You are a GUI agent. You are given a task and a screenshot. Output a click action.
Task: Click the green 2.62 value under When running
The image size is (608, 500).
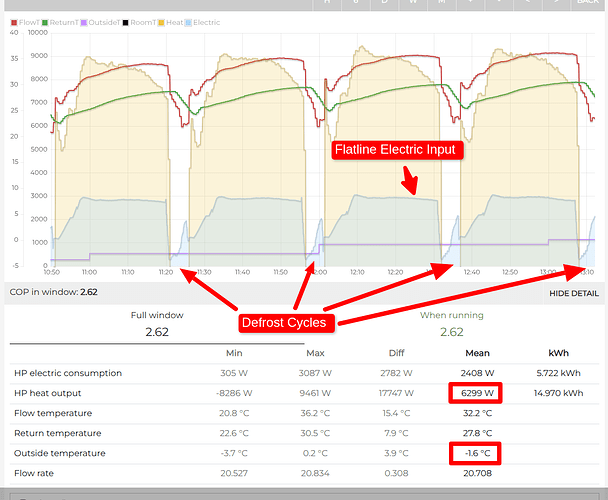[452, 332]
